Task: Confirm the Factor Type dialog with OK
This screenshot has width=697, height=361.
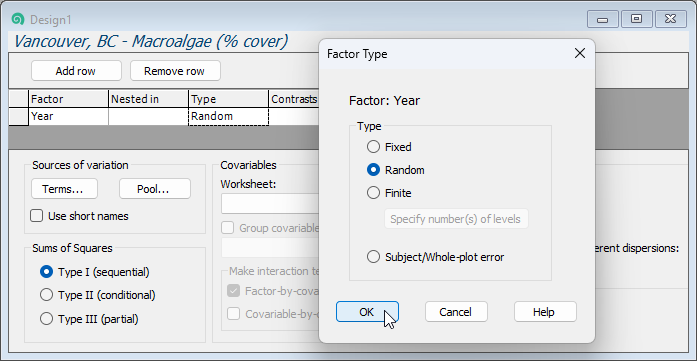Action: [x=367, y=312]
